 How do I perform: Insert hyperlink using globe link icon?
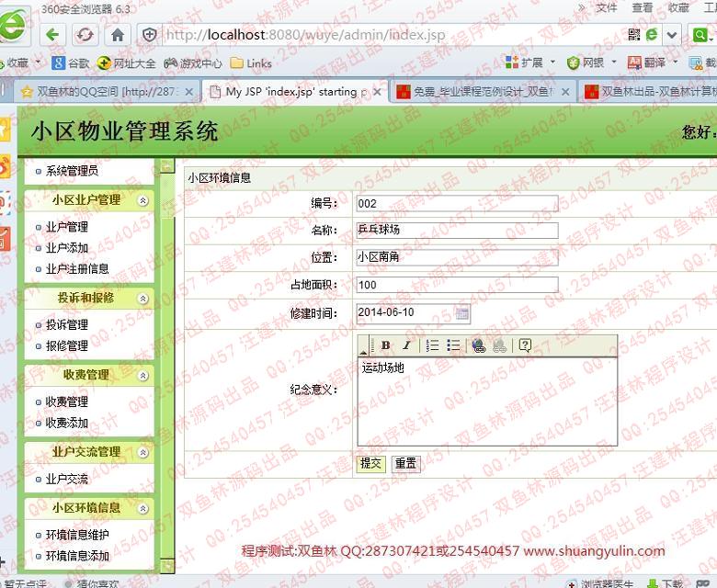click(479, 345)
